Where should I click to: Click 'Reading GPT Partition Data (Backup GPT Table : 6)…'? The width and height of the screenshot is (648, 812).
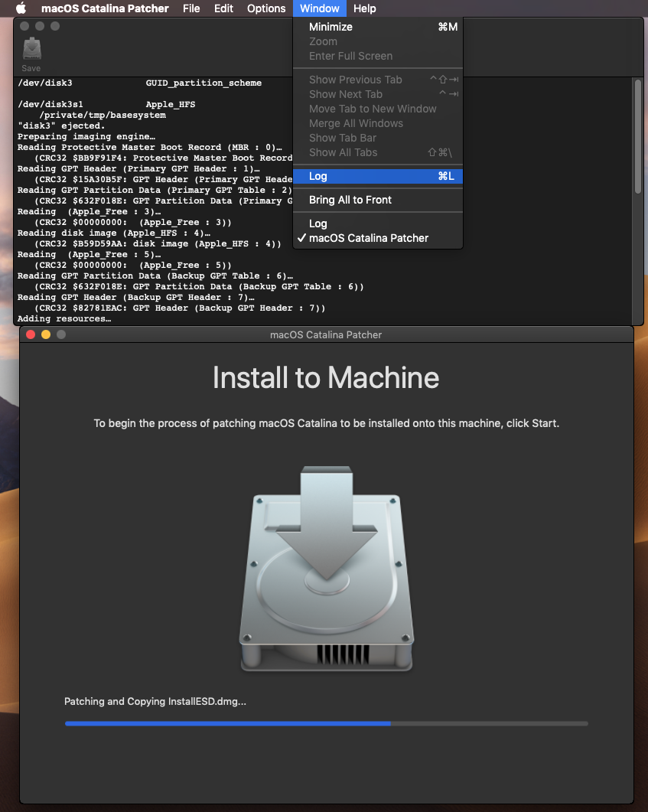pyautogui.click(x=155, y=276)
